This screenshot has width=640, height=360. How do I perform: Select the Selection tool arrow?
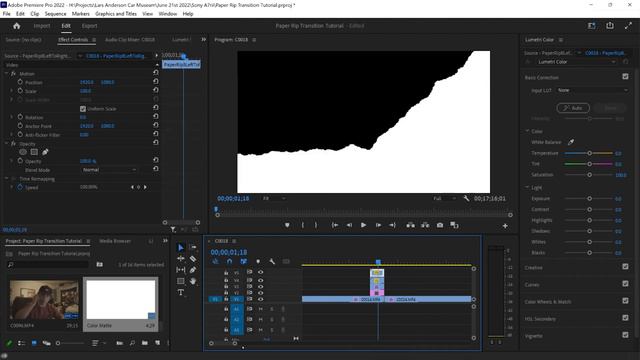(181, 248)
